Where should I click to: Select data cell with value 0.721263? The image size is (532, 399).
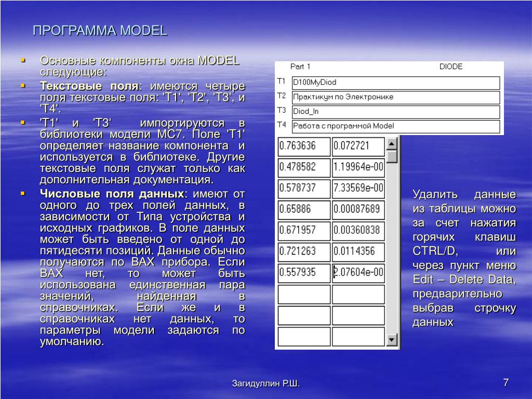tap(304, 251)
